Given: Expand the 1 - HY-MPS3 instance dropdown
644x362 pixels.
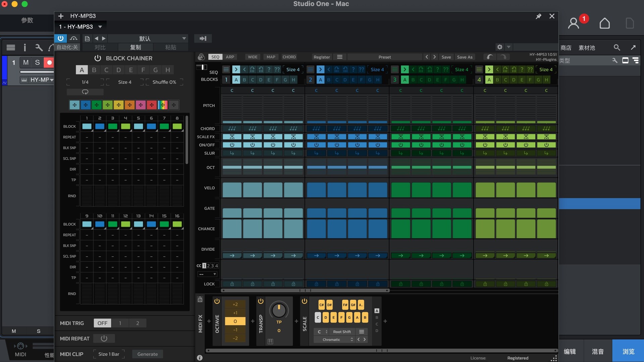Looking at the screenshot, I should 100,26.
